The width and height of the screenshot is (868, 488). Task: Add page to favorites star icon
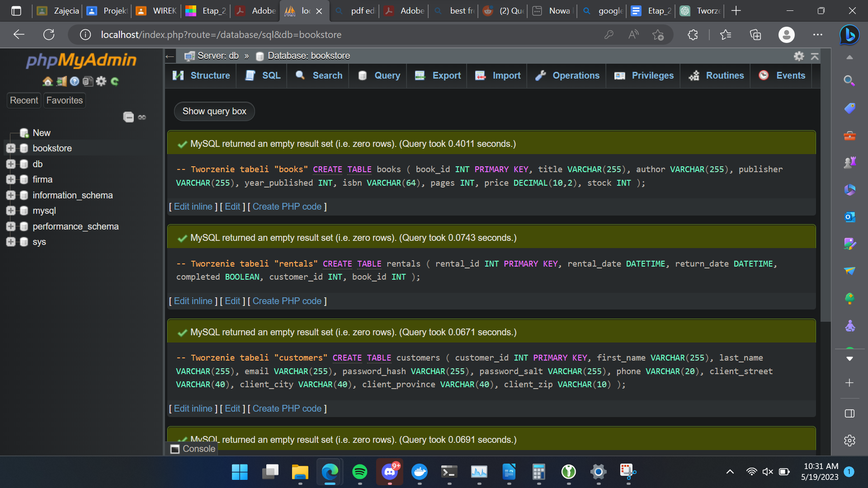pyautogui.click(x=658, y=35)
